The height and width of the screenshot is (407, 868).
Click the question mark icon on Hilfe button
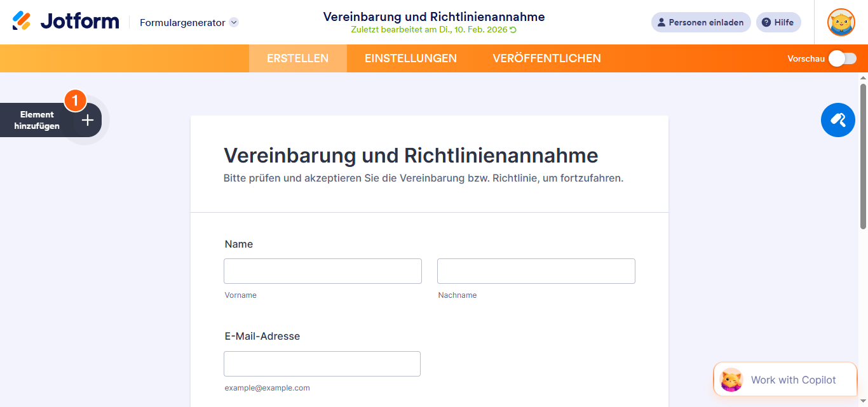[767, 22]
